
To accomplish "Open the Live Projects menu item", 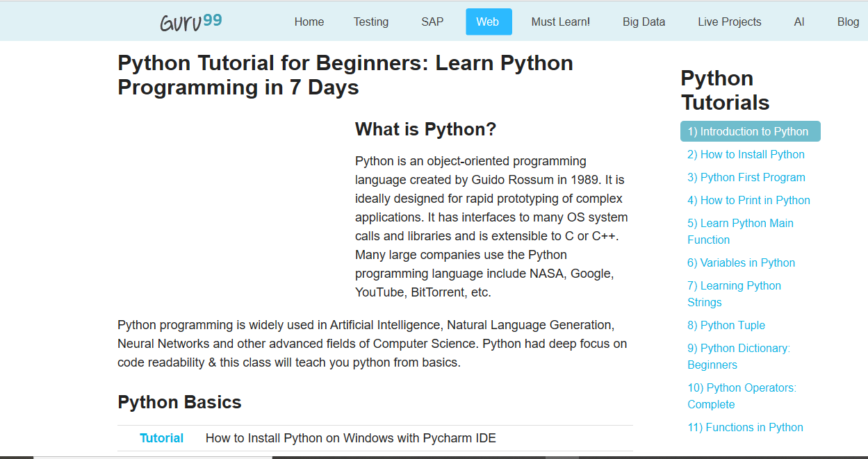I will [x=729, y=22].
